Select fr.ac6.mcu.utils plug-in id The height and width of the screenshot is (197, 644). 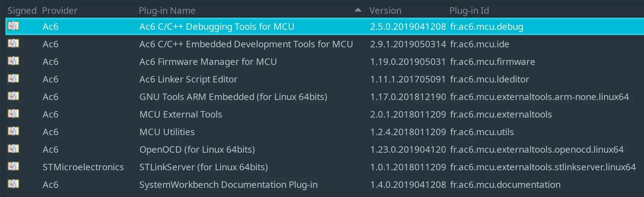pyautogui.click(x=482, y=132)
